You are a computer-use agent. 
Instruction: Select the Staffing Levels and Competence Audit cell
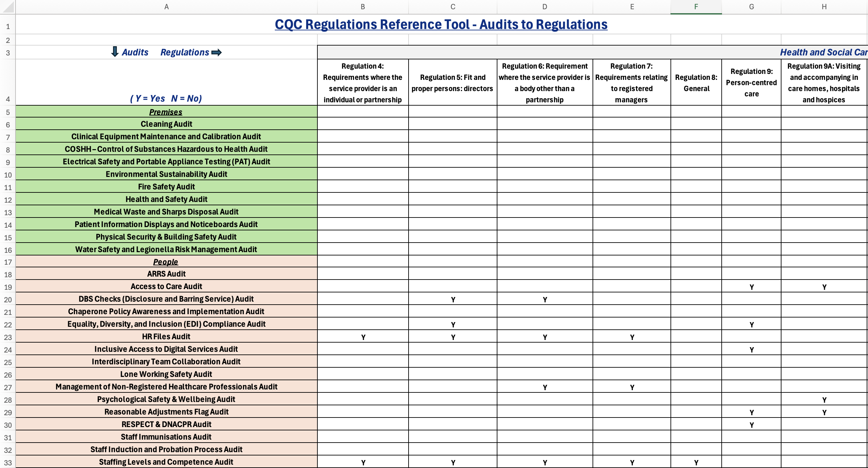click(x=166, y=462)
